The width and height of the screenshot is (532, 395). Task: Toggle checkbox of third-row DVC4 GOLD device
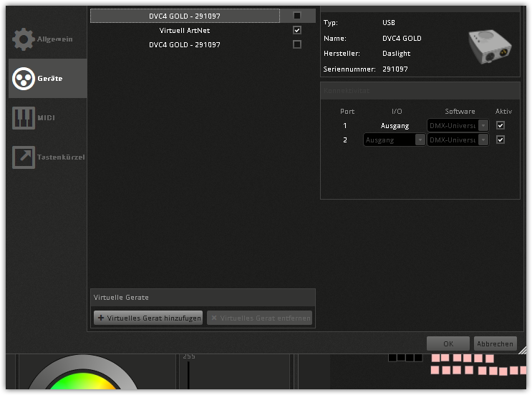[x=297, y=44]
